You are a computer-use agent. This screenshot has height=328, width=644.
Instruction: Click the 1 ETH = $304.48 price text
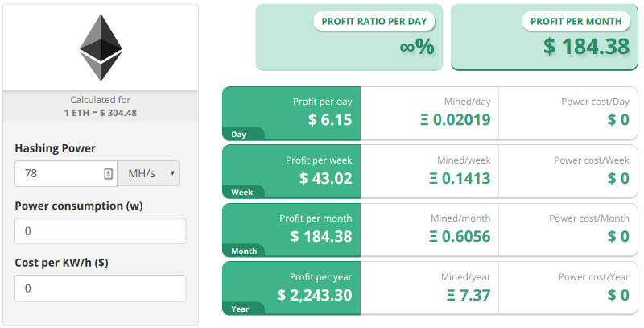[101, 112]
